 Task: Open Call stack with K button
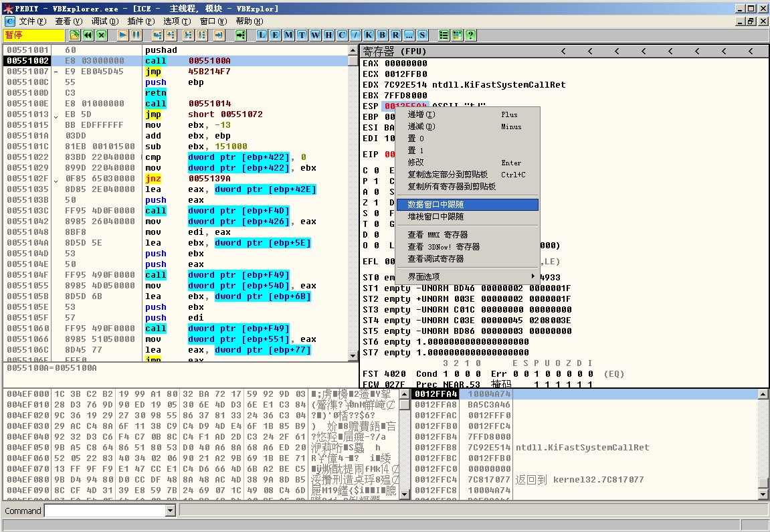coord(369,35)
